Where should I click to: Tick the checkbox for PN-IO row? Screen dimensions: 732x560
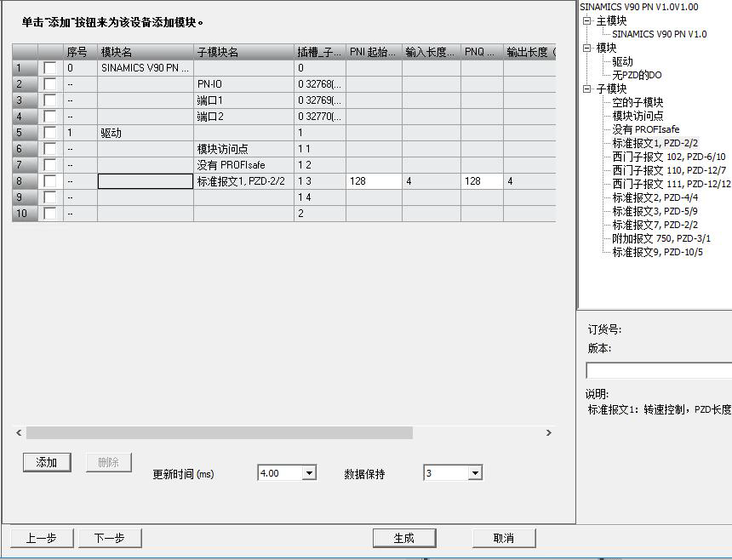50,84
